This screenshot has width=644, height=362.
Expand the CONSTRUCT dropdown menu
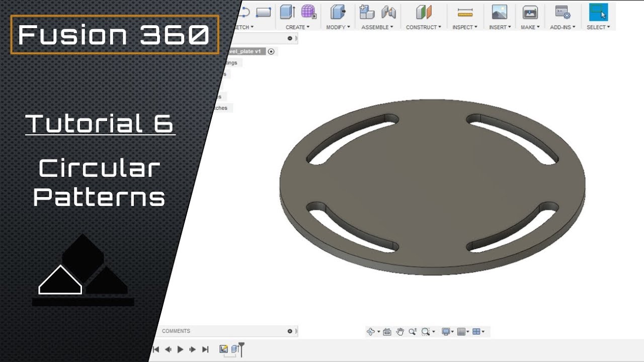[424, 27]
